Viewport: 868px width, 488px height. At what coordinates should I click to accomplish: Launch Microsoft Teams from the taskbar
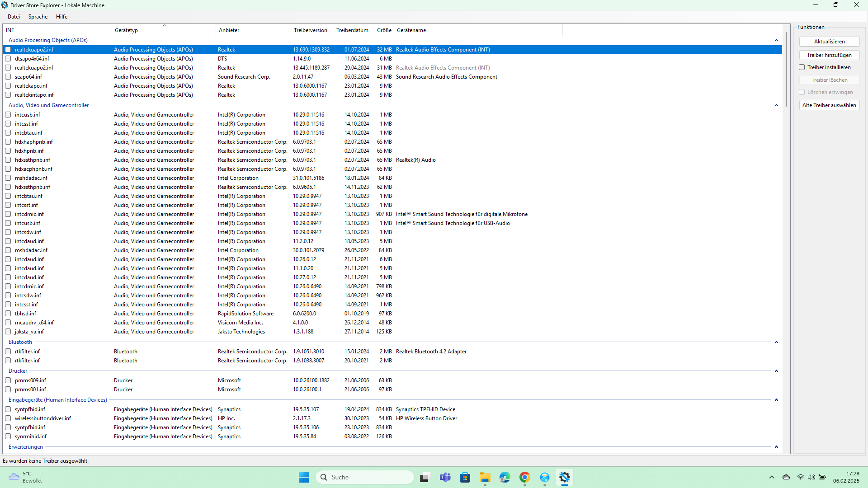445,477
